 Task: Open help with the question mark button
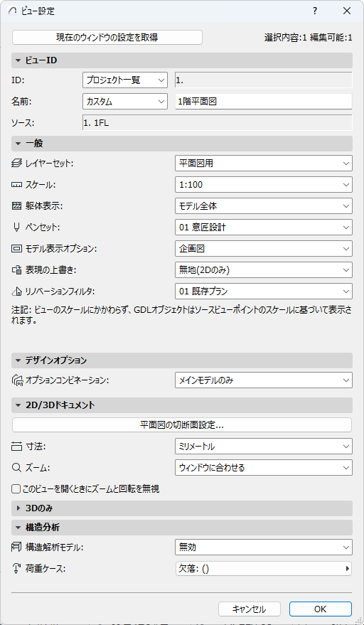(x=315, y=11)
